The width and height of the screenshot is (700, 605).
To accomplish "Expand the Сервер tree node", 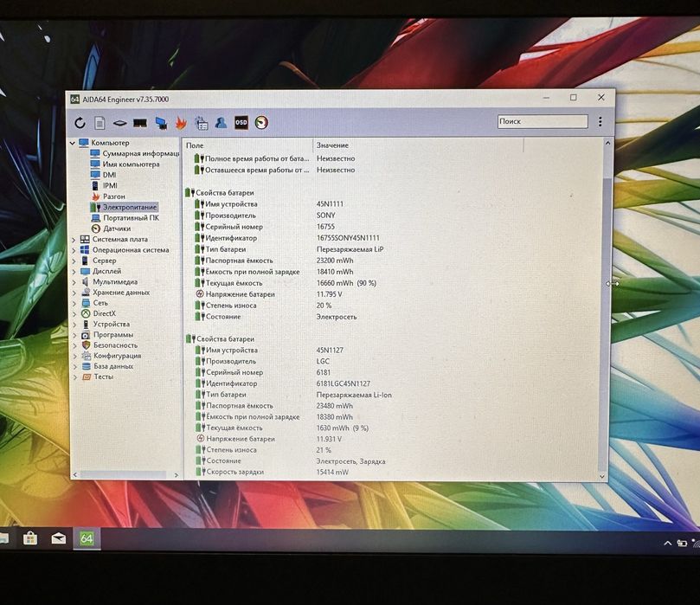I will [74, 261].
